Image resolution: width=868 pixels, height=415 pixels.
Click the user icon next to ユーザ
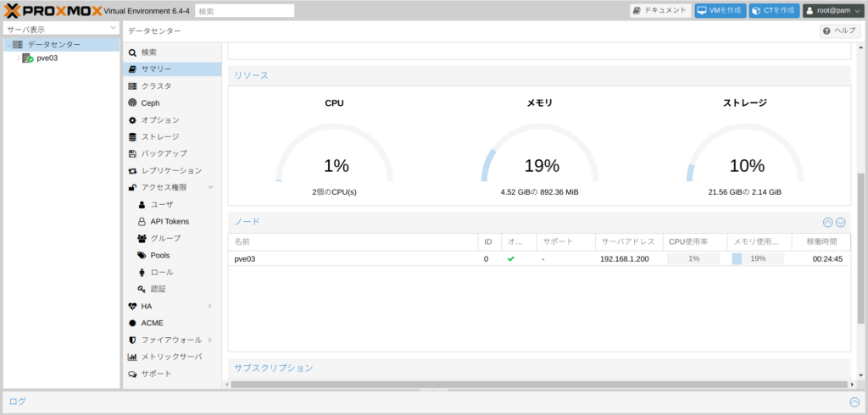(142, 205)
